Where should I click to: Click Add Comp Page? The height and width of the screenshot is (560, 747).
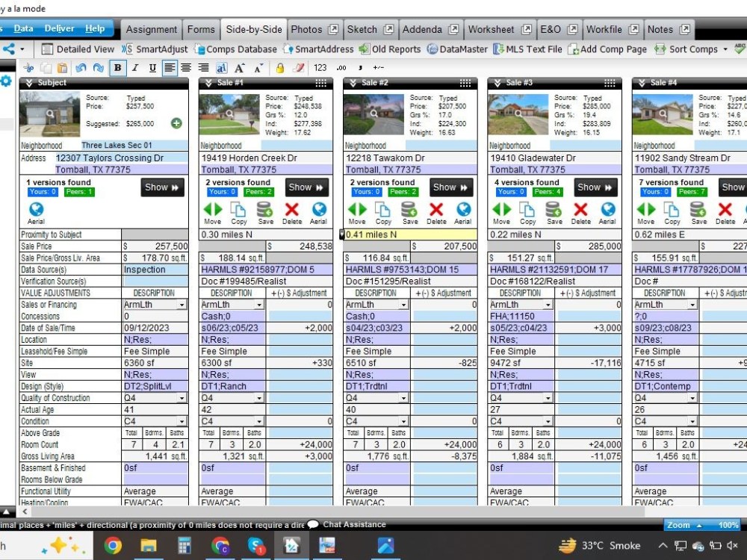click(x=607, y=49)
